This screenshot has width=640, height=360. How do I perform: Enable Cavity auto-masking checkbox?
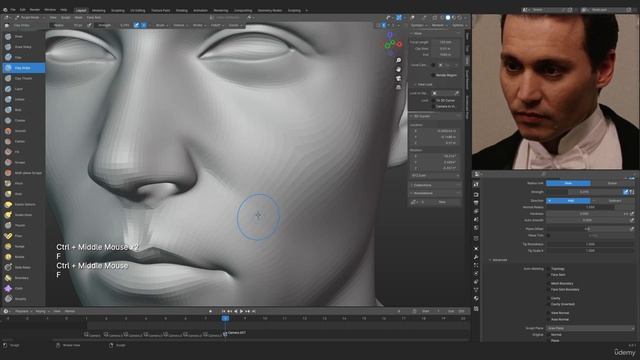548,298
